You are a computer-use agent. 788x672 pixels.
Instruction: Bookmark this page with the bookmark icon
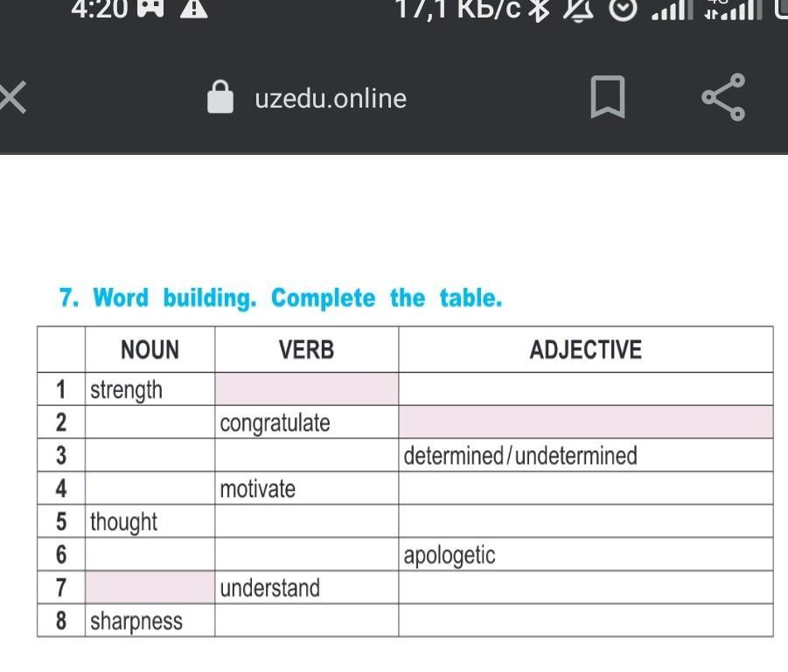(608, 97)
